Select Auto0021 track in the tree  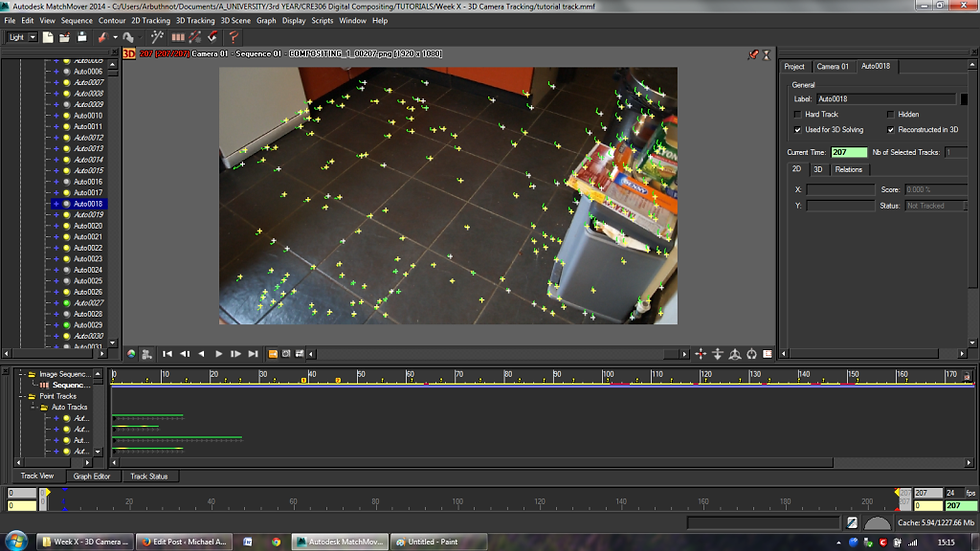88,237
